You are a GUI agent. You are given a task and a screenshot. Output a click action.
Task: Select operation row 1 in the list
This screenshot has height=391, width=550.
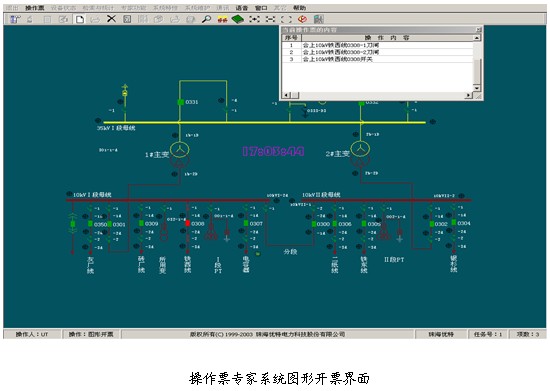point(377,45)
